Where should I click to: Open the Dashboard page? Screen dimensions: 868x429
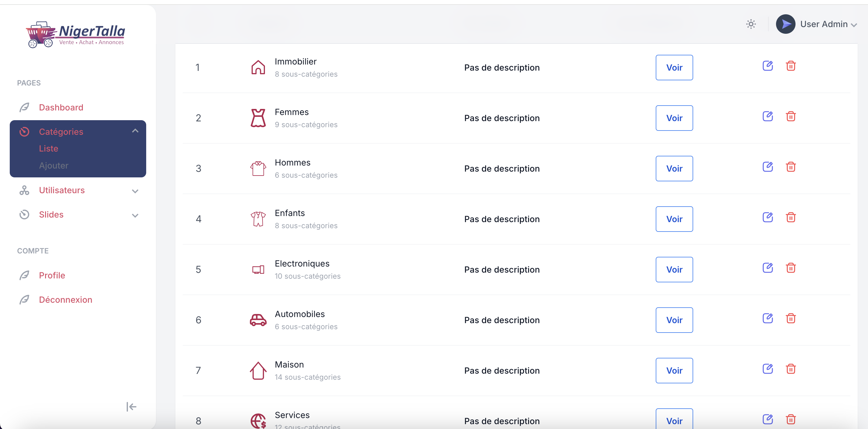[x=61, y=107]
